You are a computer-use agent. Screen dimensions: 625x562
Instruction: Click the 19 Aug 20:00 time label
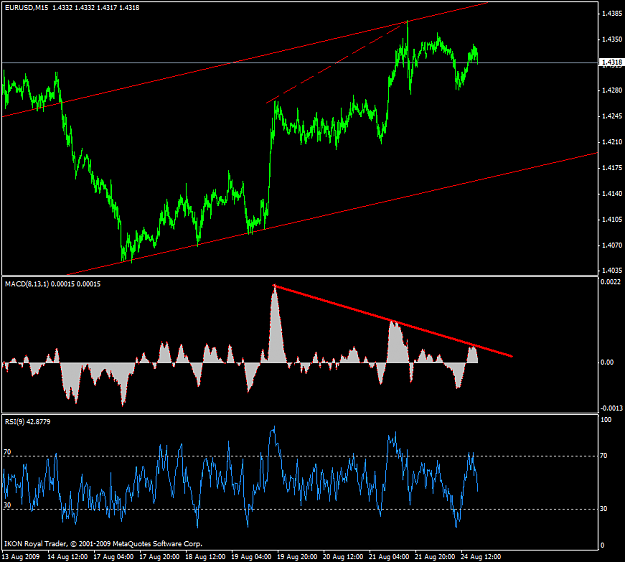[x=297, y=556]
